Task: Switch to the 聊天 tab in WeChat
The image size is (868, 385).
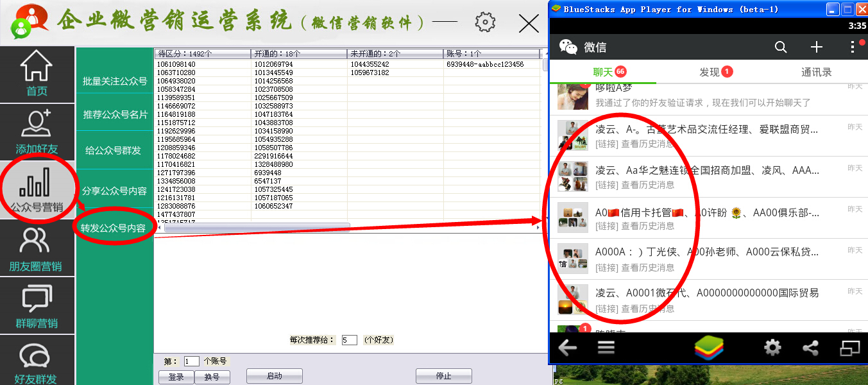Action: [x=602, y=72]
